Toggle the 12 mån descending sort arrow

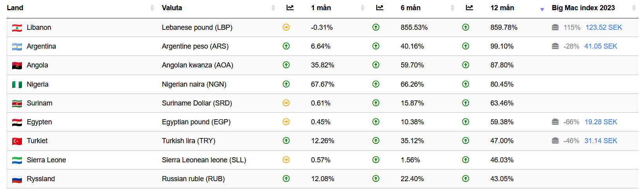(x=542, y=9)
